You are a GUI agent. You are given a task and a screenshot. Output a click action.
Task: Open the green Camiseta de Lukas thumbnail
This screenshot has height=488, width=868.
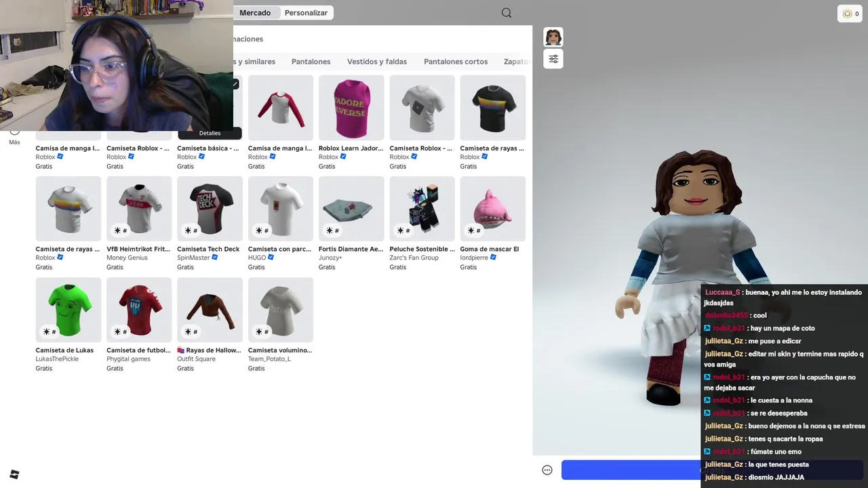[68, 310]
